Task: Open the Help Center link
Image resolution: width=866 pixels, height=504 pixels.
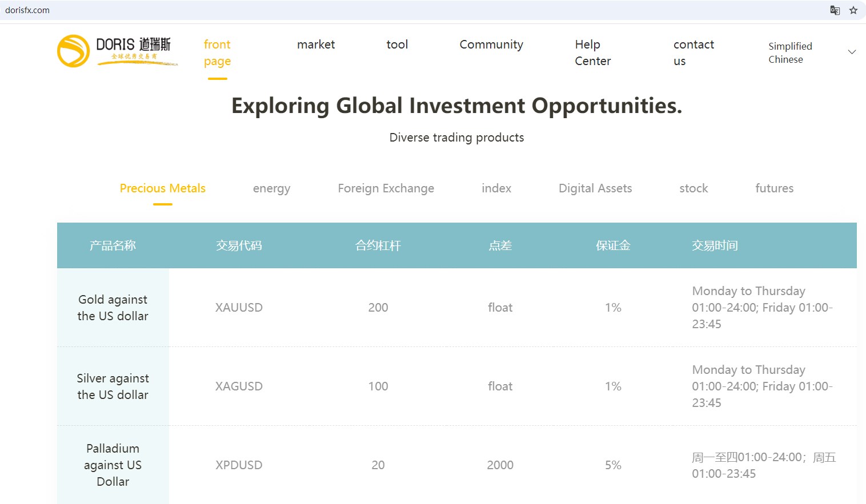Action: 592,53
